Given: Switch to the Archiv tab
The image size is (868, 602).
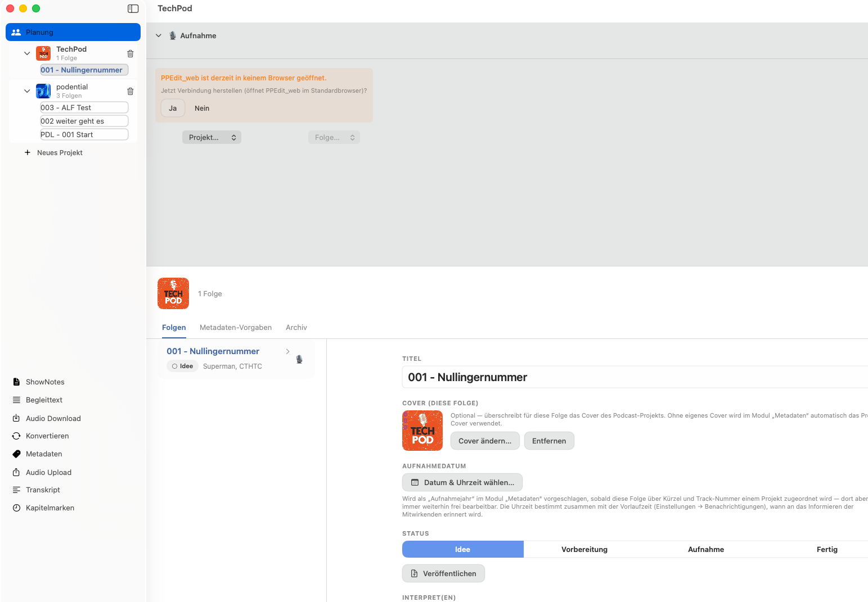Looking at the screenshot, I should click(296, 327).
